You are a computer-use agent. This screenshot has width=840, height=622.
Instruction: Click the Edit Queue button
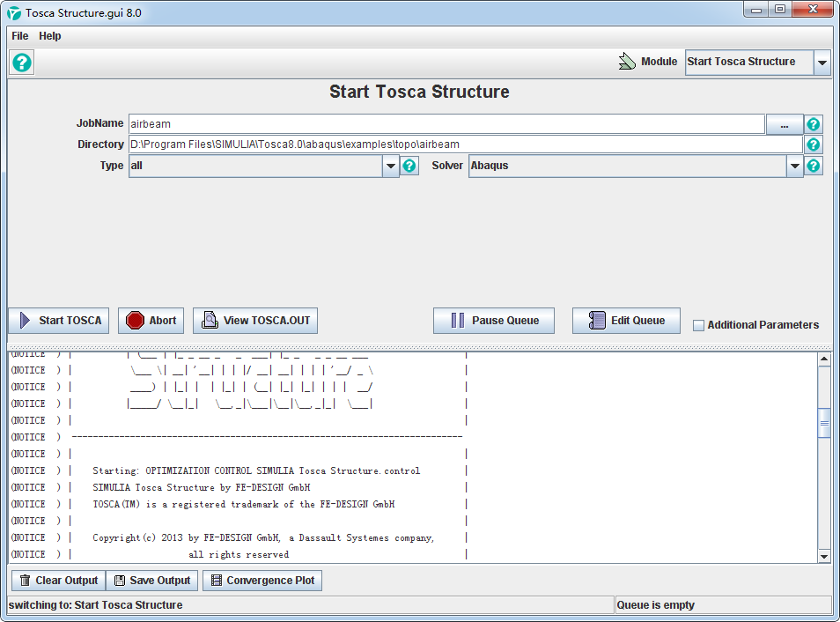click(626, 321)
